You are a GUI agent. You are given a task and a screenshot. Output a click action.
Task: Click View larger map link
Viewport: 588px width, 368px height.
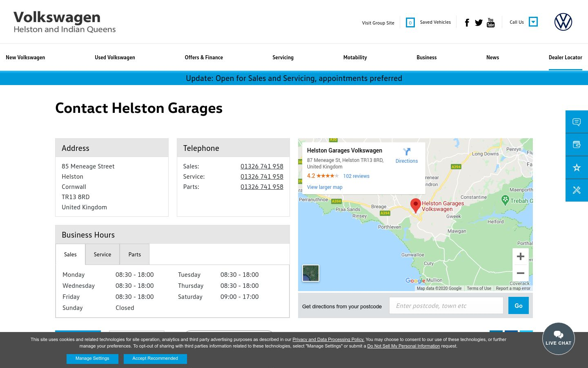point(325,187)
